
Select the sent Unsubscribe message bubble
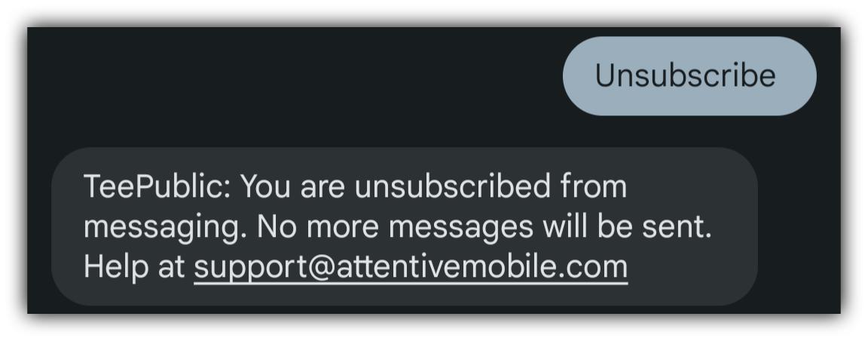click(x=689, y=76)
